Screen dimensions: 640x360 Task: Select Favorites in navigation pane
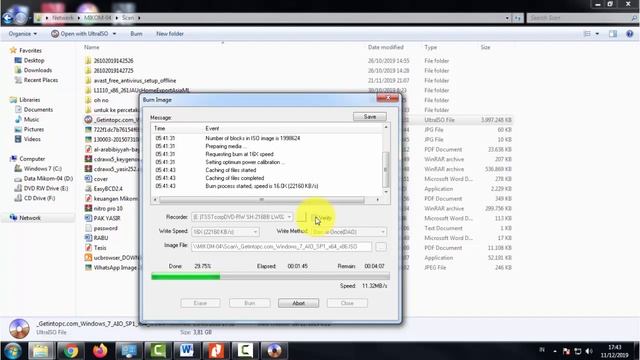(26, 51)
